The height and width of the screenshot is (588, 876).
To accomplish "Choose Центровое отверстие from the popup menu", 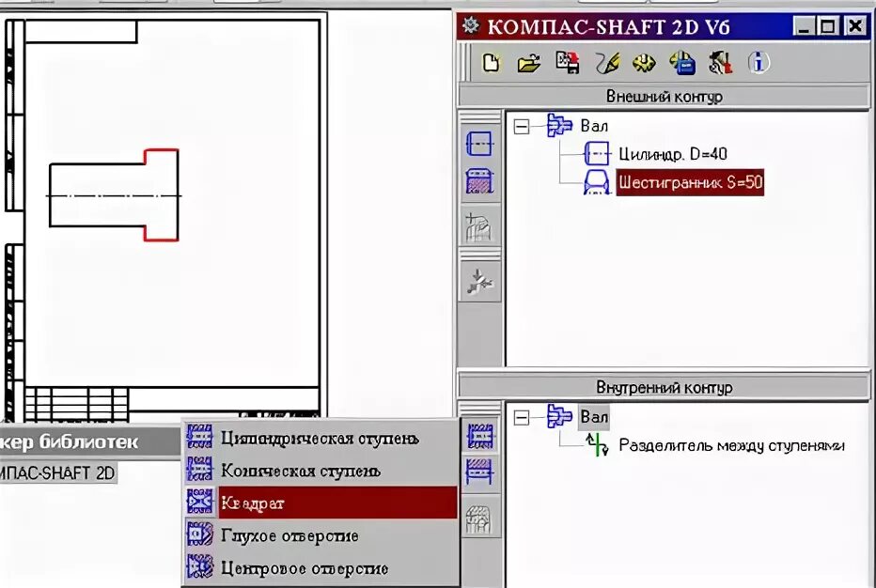I will (321, 568).
